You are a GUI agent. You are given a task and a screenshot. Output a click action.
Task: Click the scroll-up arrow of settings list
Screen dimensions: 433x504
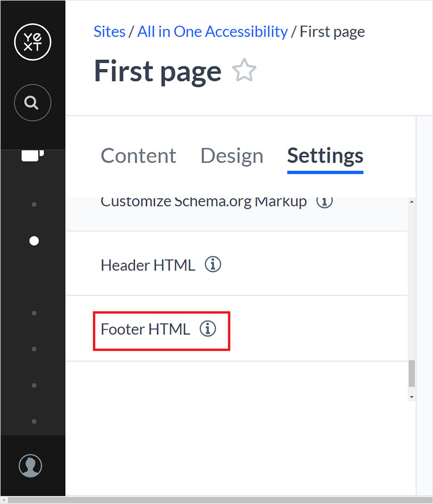(x=411, y=202)
